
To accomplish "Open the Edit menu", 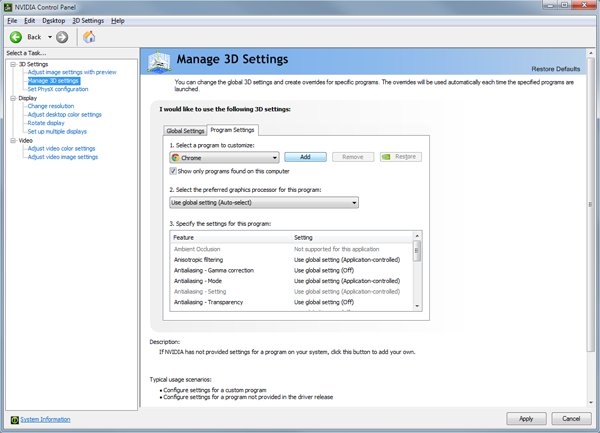I will (x=29, y=21).
